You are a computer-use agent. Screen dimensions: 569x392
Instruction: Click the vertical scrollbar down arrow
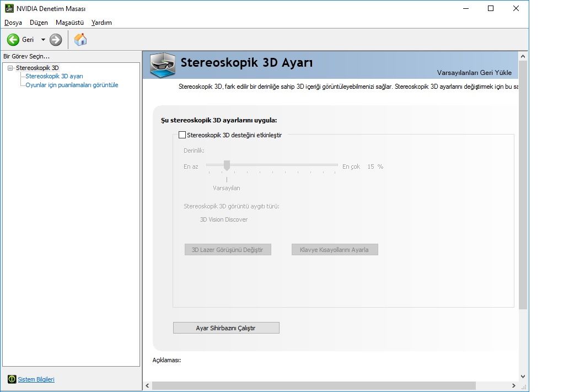tap(523, 377)
